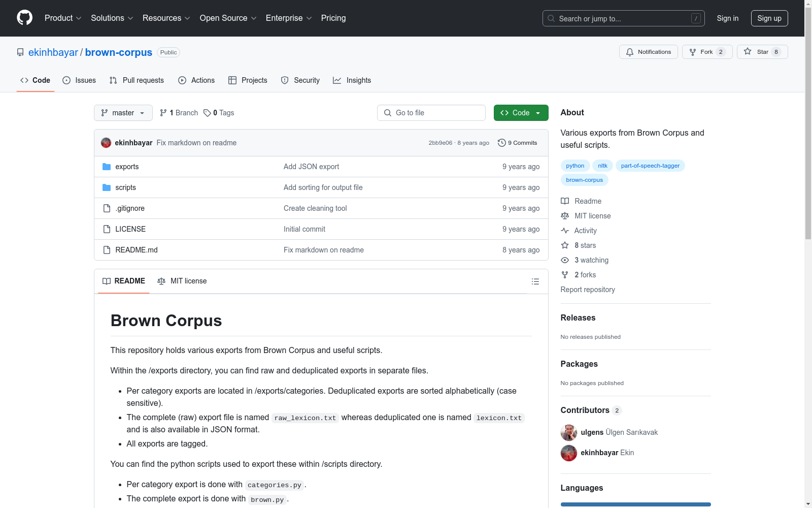
Task: Switch to the Projects tab
Action: point(248,80)
